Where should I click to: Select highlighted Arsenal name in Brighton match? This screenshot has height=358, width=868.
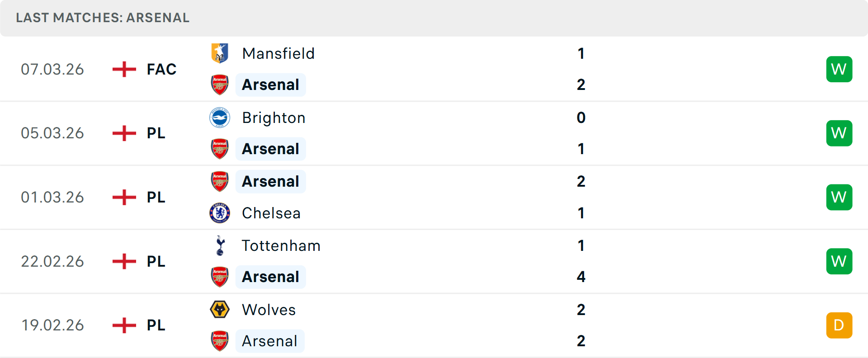coord(270,149)
